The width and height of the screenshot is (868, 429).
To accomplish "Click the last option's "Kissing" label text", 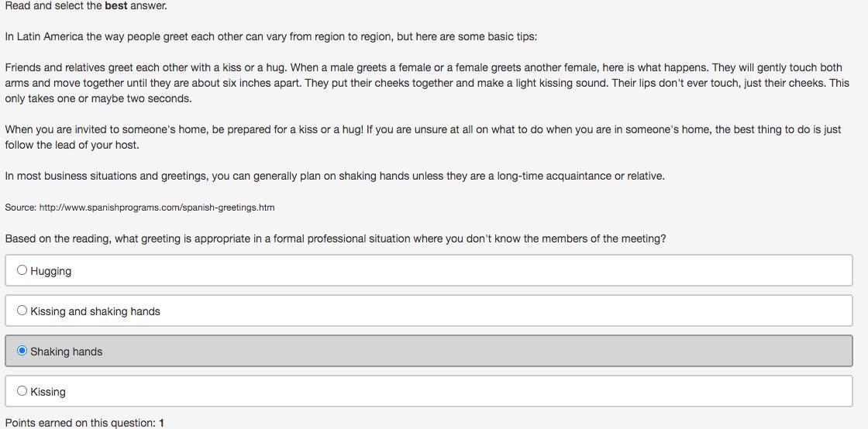I will [48, 392].
